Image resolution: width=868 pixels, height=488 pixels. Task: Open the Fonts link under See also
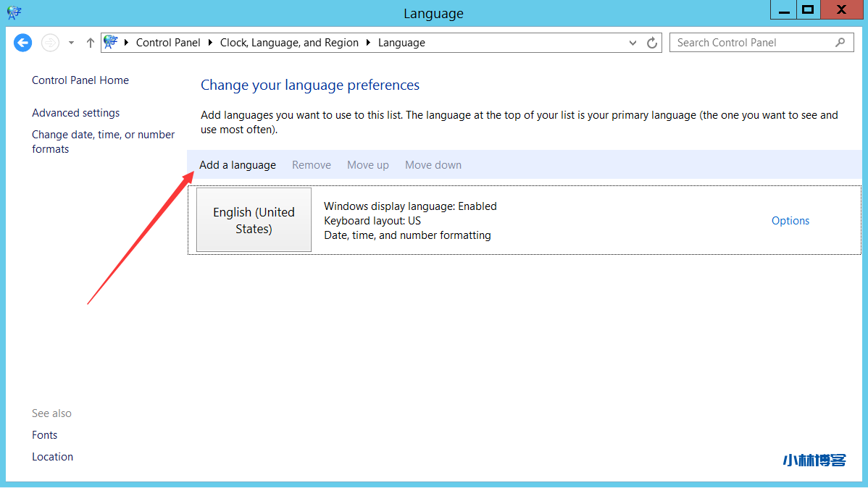tap(45, 435)
